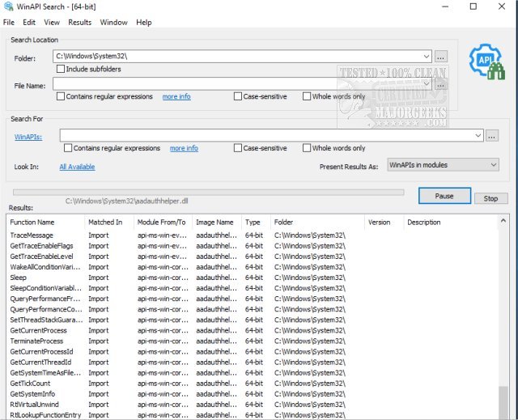Open the View menu
The image size is (518, 420).
[52, 23]
